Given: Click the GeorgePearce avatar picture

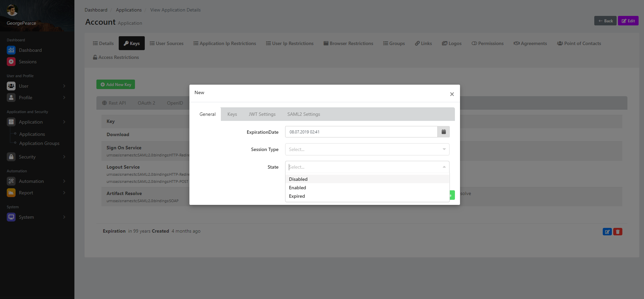Looking at the screenshot, I should (12, 10).
